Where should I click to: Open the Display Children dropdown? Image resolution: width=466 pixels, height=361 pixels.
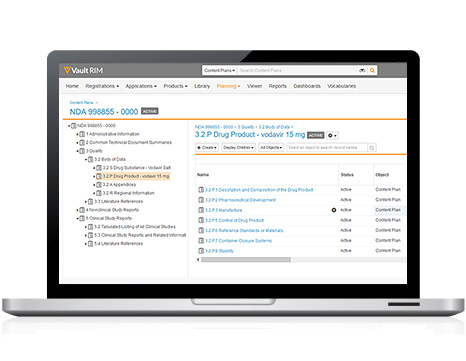[x=238, y=148]
